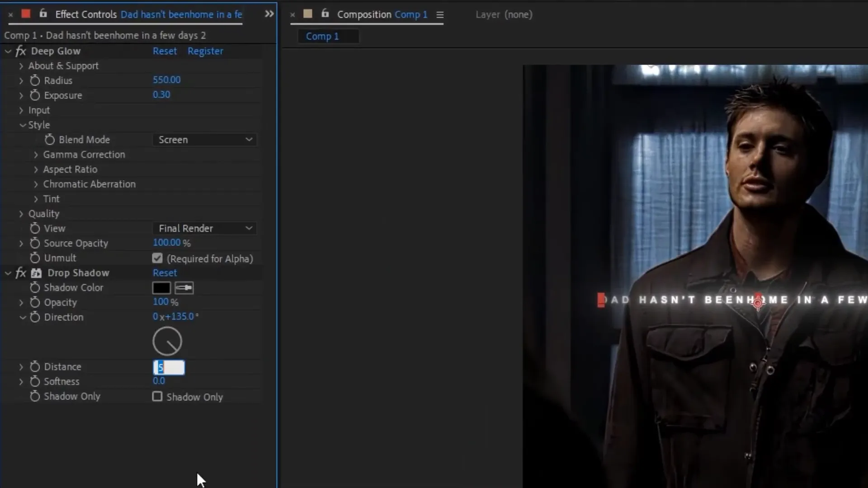868x488 pixels.
Task: Toggle the Distance stopwatch icon
Action: [x=35, y=366]
